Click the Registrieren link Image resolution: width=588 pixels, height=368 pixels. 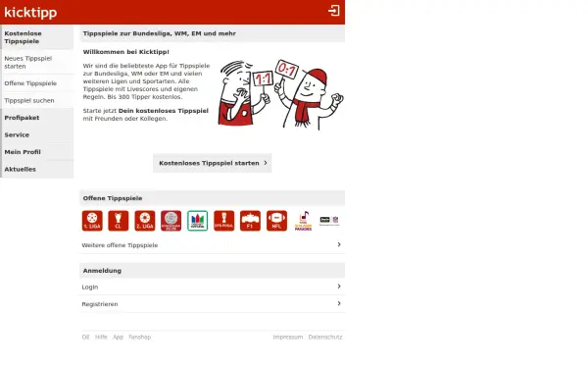click(x=212, y=304)
